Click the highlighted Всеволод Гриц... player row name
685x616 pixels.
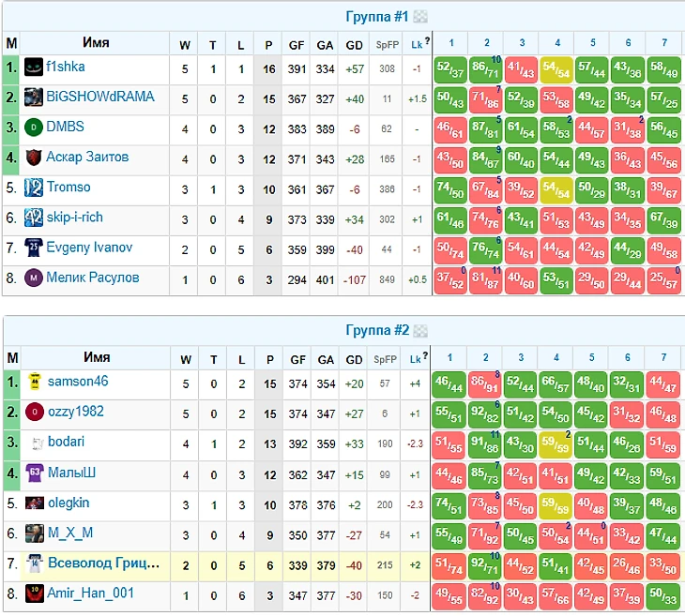tap(102, 562)
